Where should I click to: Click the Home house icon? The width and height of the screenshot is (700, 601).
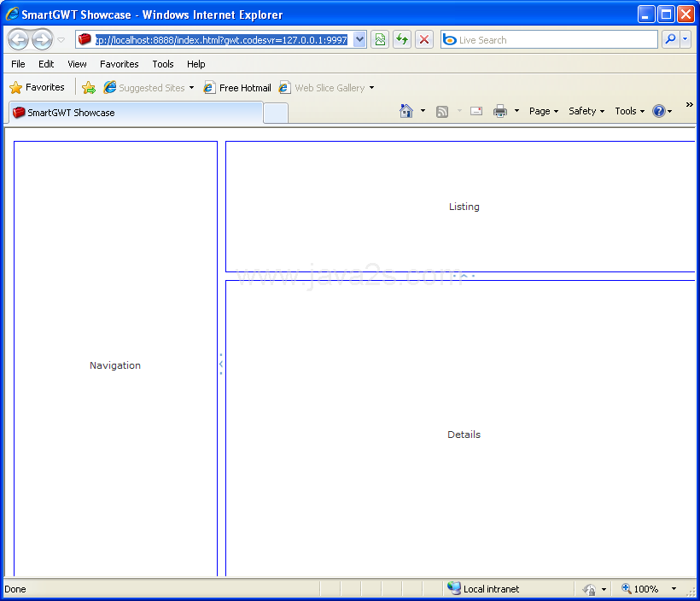(x=406, y=111)
